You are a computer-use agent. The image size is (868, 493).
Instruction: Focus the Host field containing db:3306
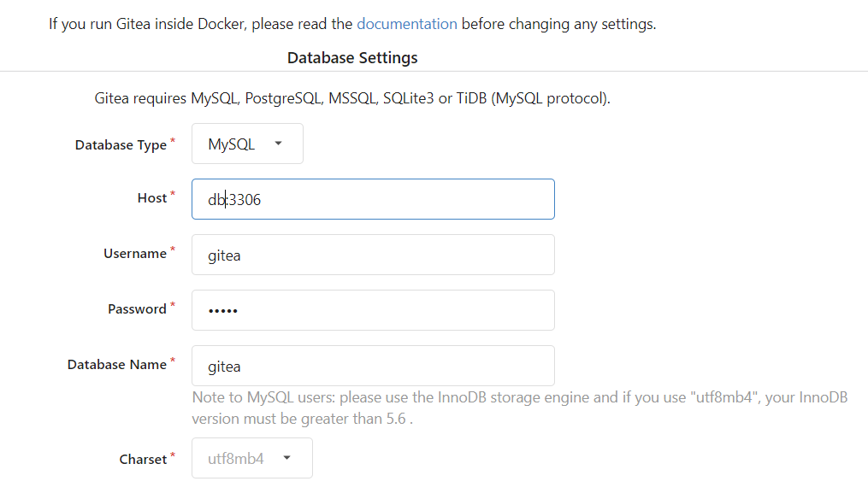tap(373, 199)
